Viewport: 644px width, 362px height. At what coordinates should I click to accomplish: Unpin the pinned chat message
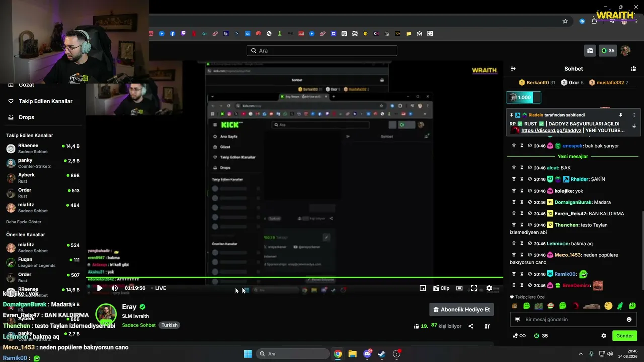621,115
